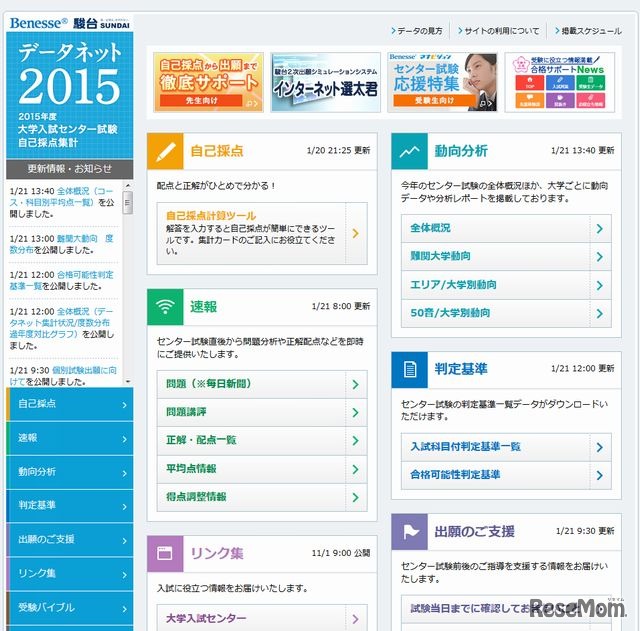Screen dimensions: 640x631
Task: Open データの見方 link at top
Action: click(417, 31)
